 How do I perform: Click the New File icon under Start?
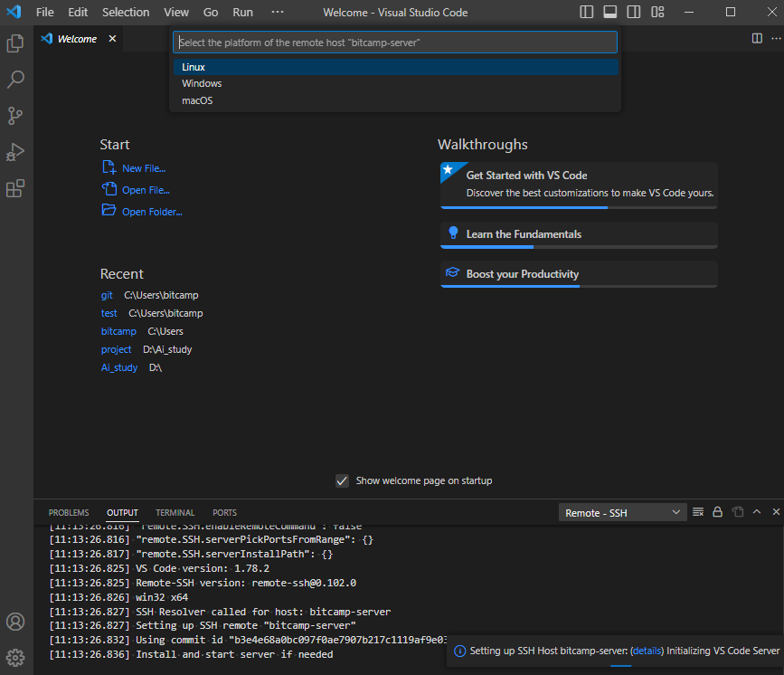109,167
